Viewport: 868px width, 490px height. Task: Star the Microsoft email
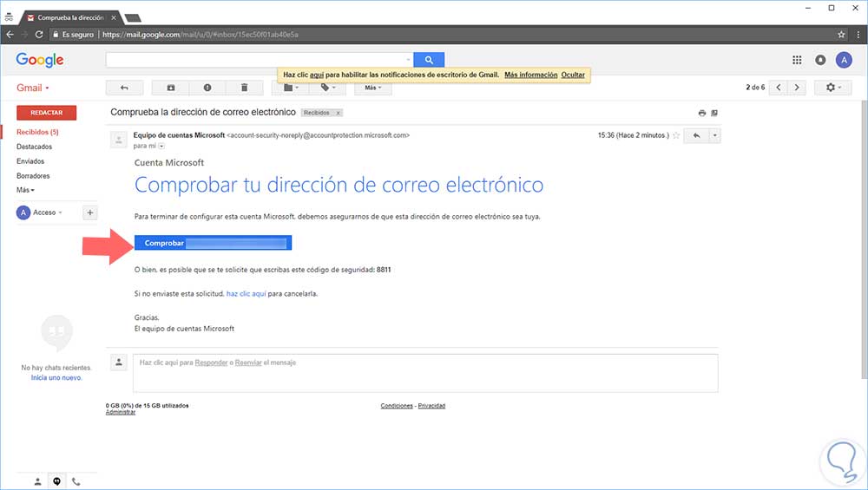(676, 135)
